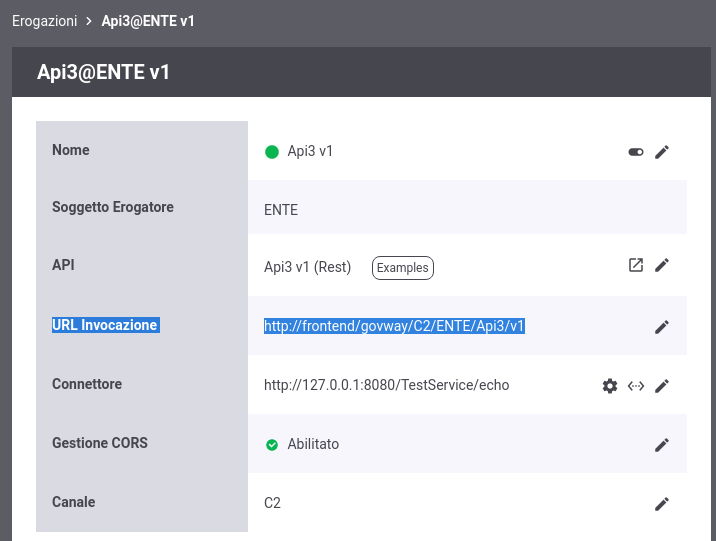Click the Api3@ENTE v1 panel title
Screen dimensions: 716x541
pyautogui.click(x=103, y=72)
